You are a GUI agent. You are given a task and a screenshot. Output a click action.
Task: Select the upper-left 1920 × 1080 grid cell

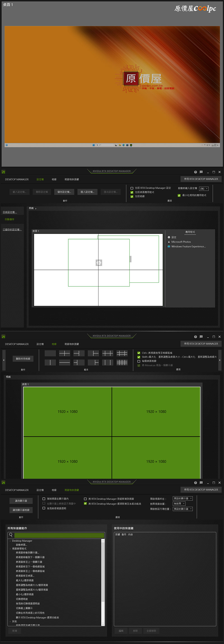(x=67, y=412)
